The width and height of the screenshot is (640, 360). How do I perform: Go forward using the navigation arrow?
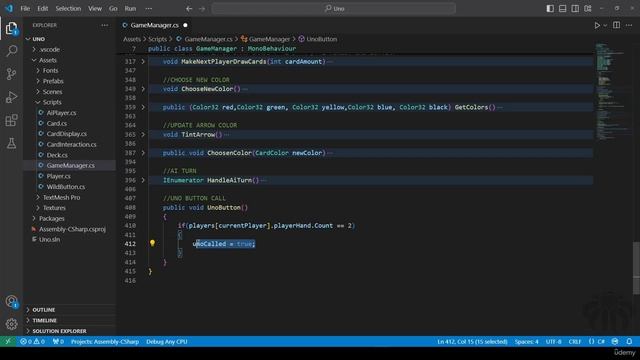point(202,9)
